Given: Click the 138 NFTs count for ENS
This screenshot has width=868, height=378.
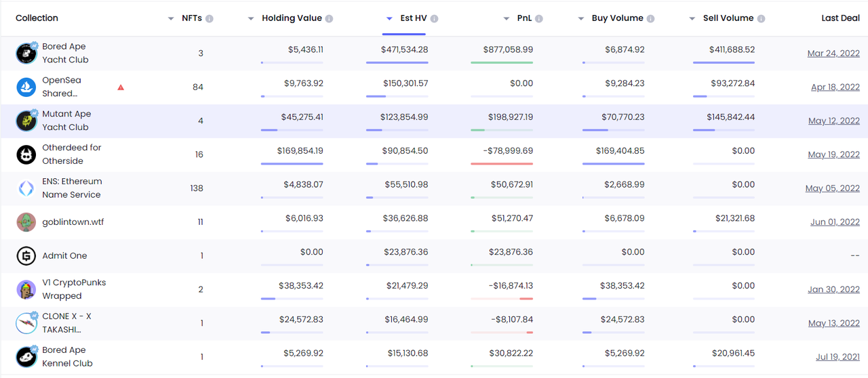Looking at the screenshot, I should pyautogui.click(x=197, y=188).
